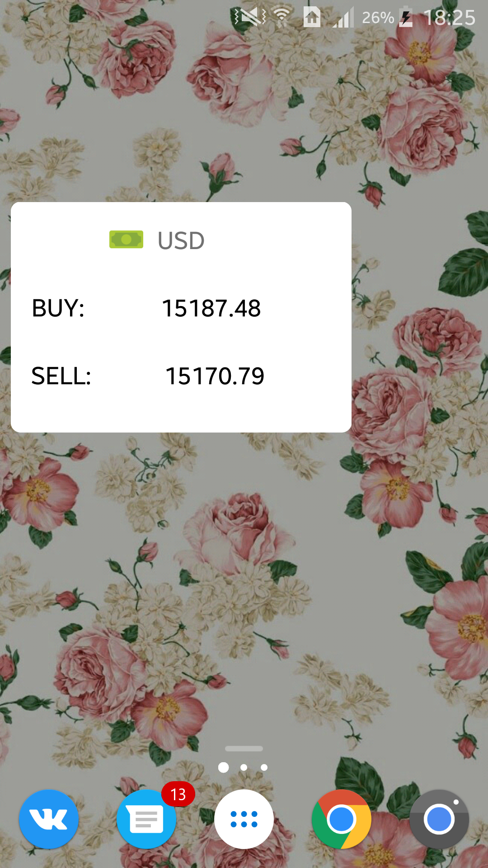Tap the red 13 notification badge
The height and width of the screenshot is (868, 488).
coord(178,794)
